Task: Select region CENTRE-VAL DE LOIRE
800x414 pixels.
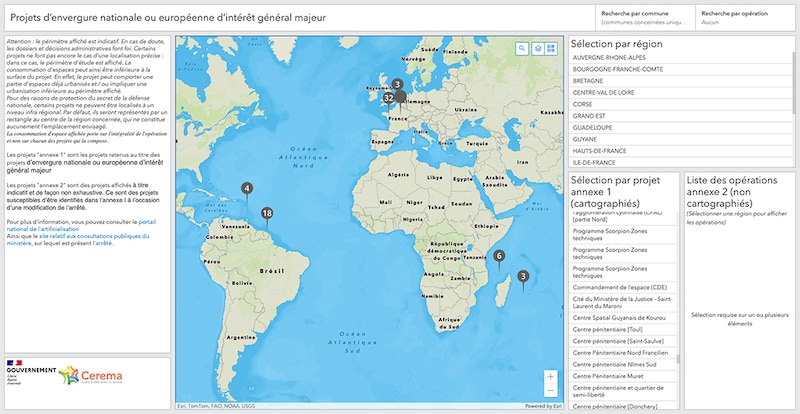Action: click(x=680, y=93)
